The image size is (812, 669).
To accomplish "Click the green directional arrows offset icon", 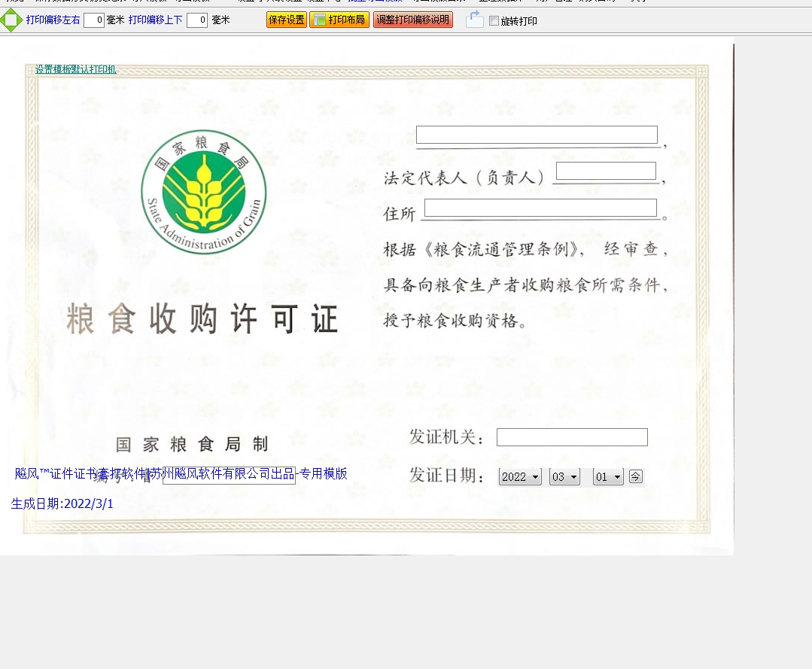I will coord(11,20).
